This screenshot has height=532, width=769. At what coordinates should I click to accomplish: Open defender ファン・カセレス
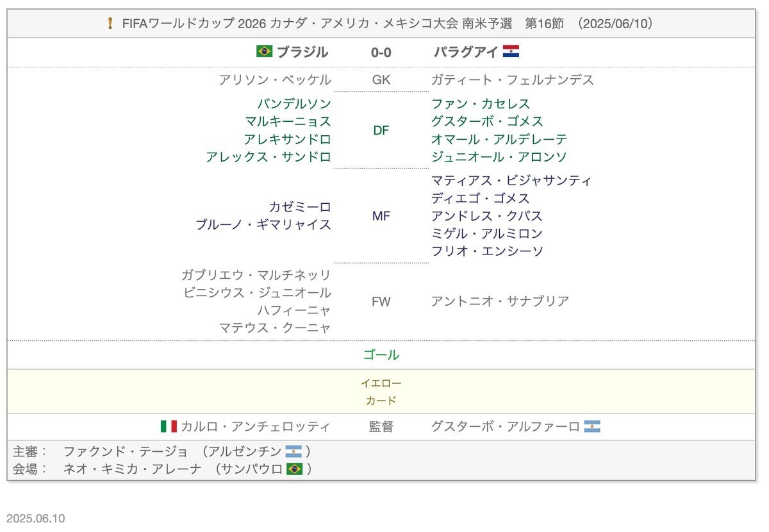coord(481,104)
